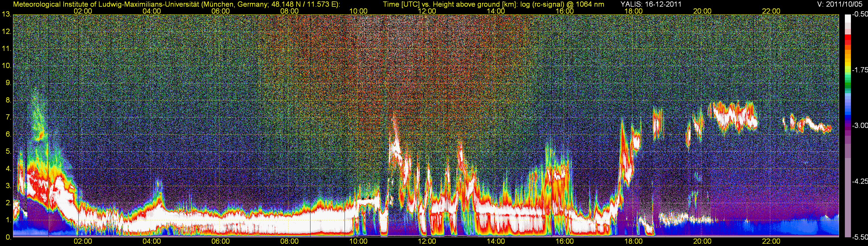
Task: Click the -1.75 value on the color scale
Action: pyautogui.click(x=860, y=70)
